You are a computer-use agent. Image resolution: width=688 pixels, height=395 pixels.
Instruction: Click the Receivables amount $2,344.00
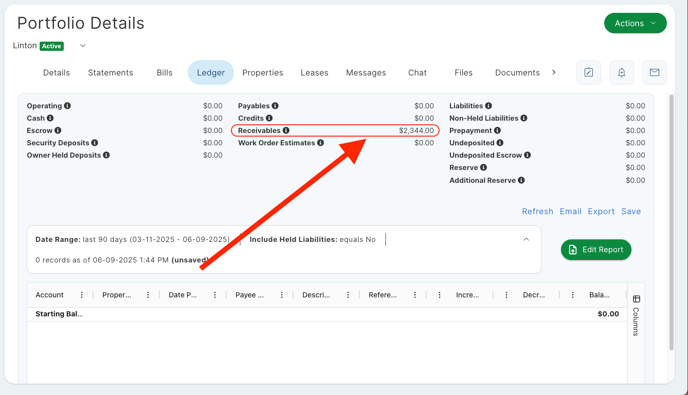(x=416, y=130)
